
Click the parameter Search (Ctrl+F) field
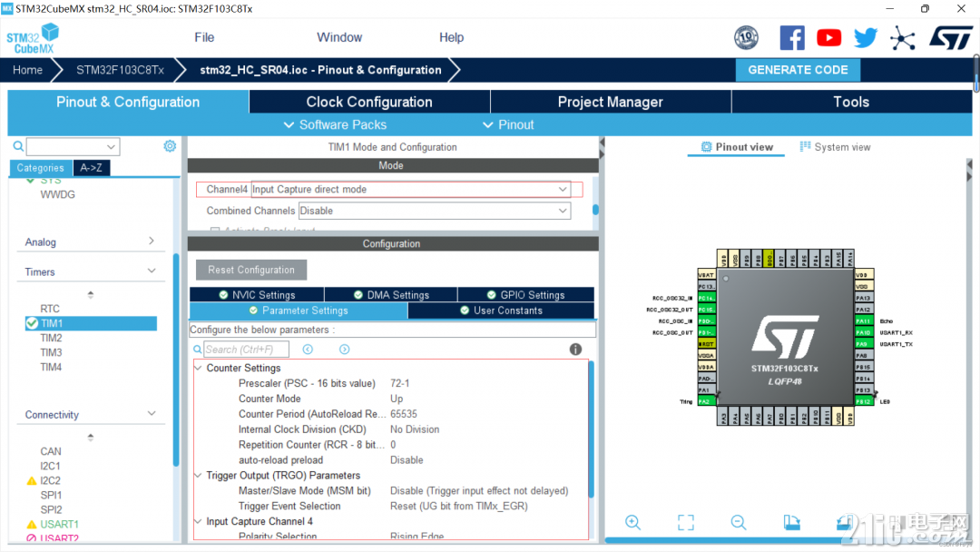(x=246, y=350)
